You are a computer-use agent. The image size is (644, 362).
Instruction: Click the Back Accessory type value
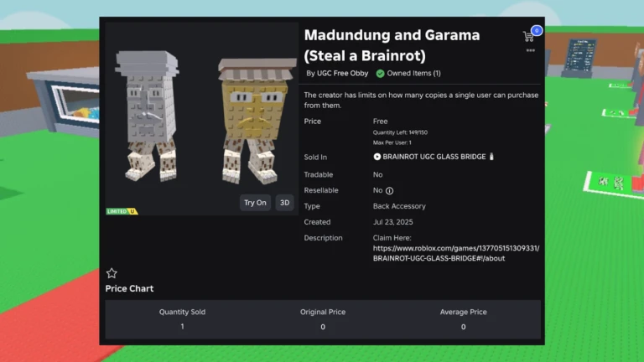[399, 206]
